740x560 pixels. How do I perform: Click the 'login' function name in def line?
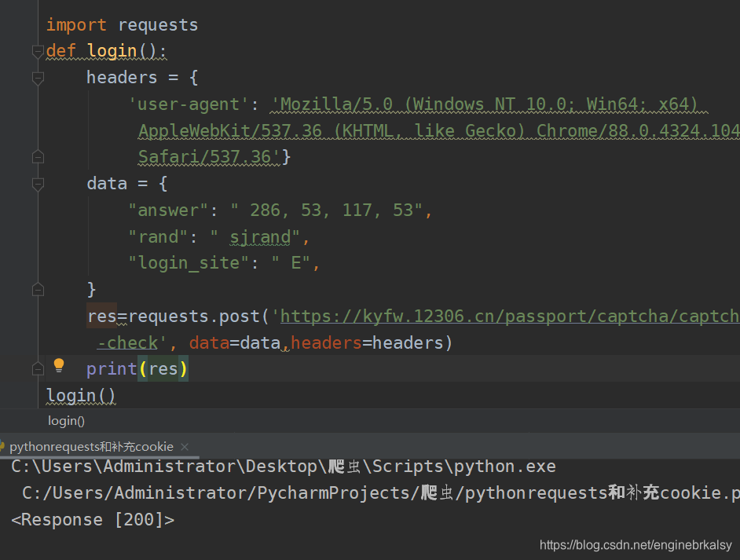click(112, 50)
